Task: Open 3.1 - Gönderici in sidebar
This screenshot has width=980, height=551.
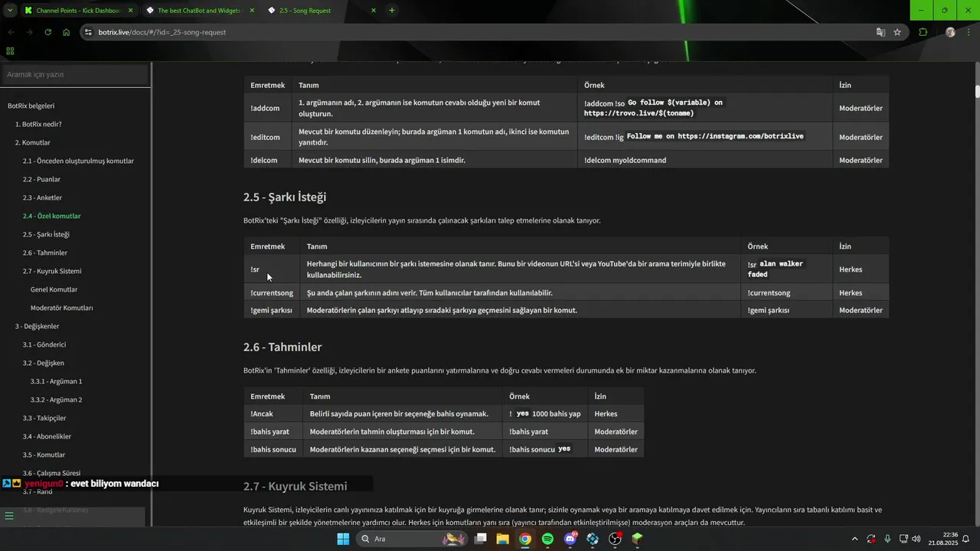Action: (x=44, y=344)
